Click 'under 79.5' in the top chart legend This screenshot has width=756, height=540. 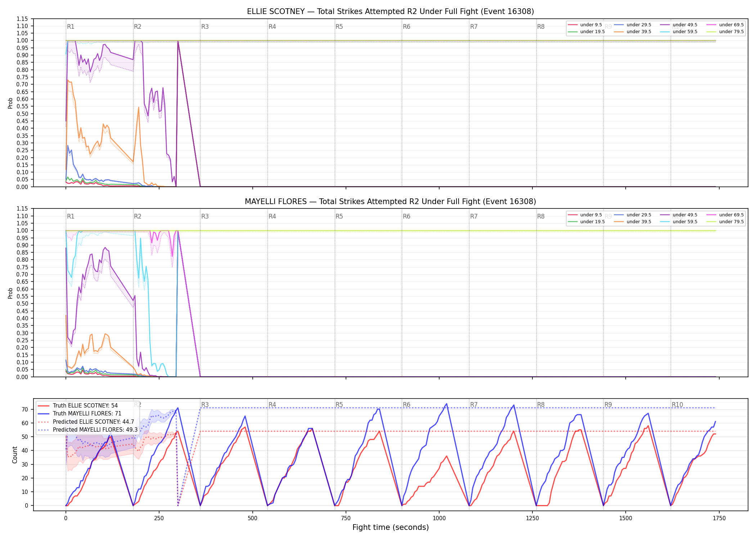(x=725, y=32)
